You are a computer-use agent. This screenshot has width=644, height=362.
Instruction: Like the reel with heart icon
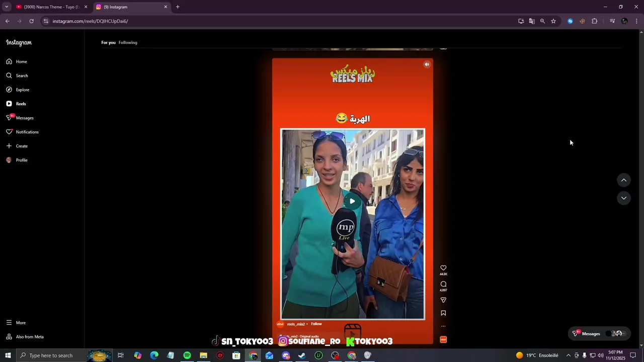pyautogui.click(x=443, y=268)
